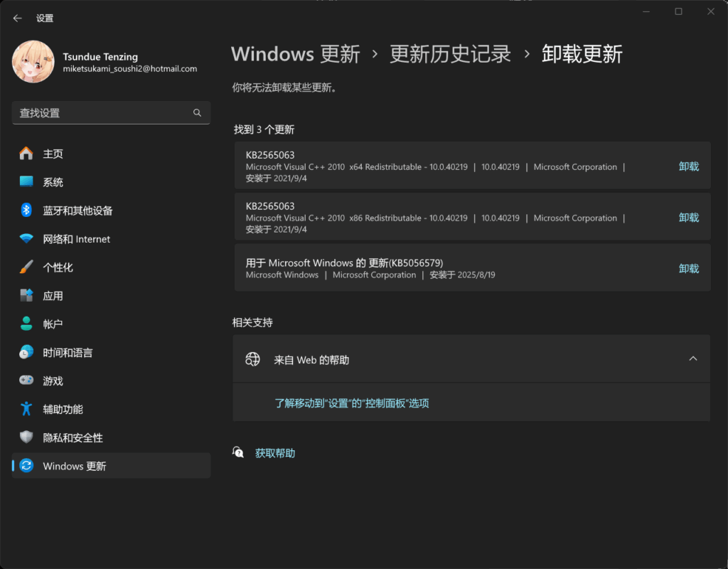Select the Windows 更新 sidebar label
Image resolution: width=728 pixels, height=569 pixels.
coord(74,466)
